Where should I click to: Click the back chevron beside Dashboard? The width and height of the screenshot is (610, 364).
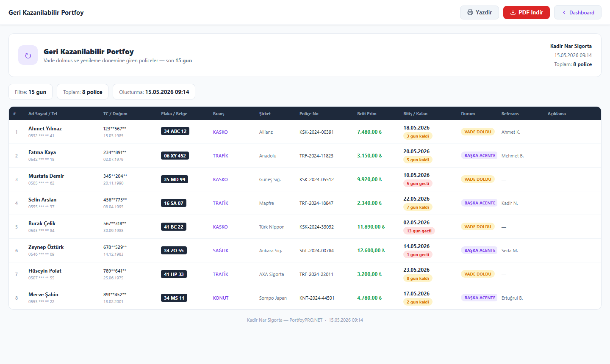[564, 12]
